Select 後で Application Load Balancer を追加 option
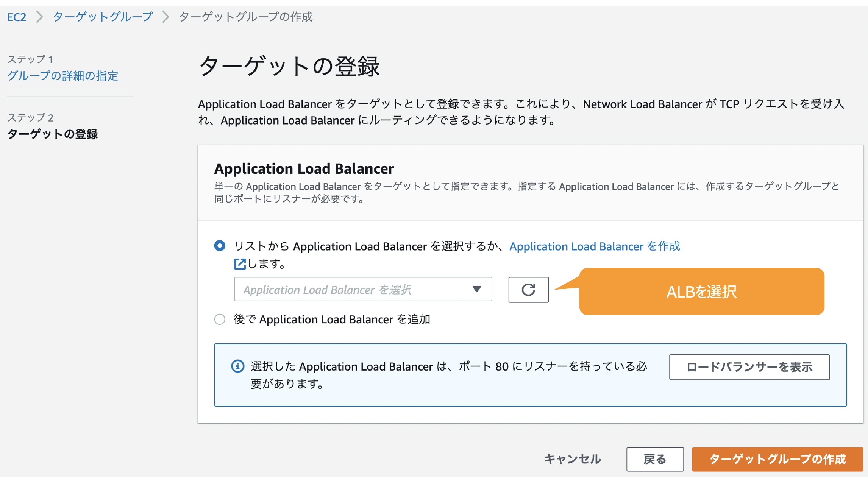Viewport: 868px width, 477px height. (220, 319)
